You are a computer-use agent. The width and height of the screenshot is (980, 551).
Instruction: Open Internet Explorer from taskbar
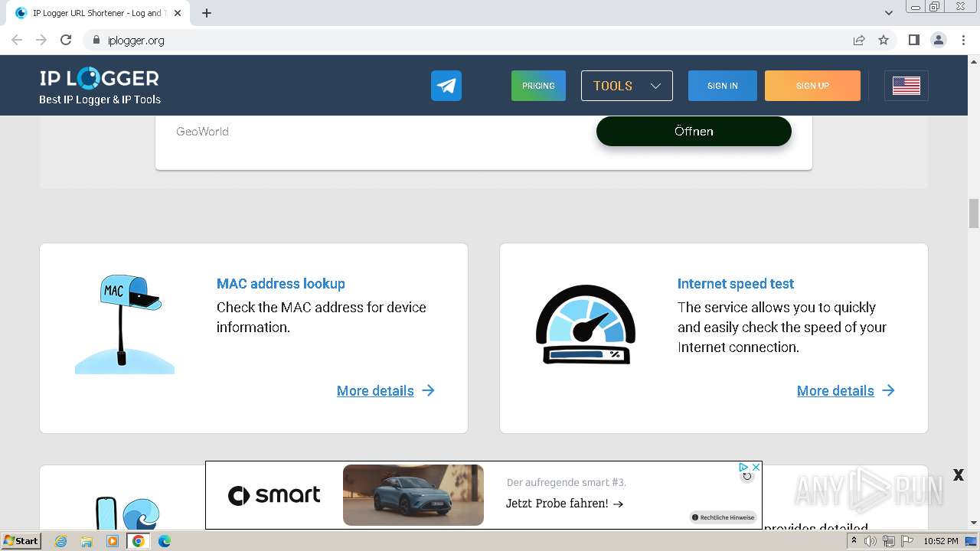click(x=60, y=541)
